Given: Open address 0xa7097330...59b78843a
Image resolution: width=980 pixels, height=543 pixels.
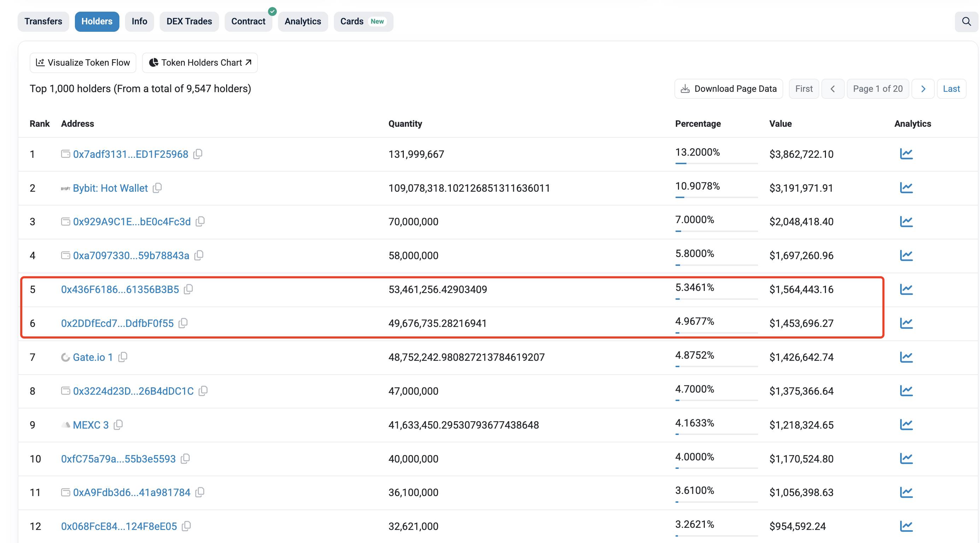Looking at the screenshot, I should [131, 256].
